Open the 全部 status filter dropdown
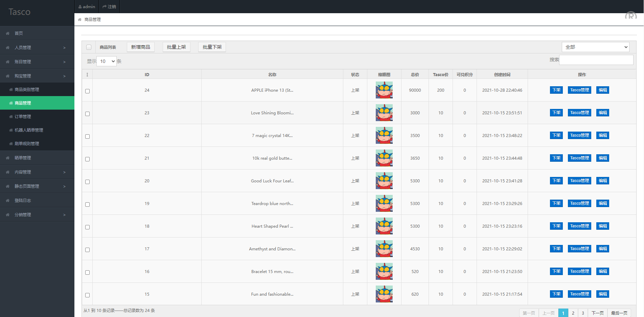Screen dimensions: 644x317 pyautogui.click(x=596, y=47)
